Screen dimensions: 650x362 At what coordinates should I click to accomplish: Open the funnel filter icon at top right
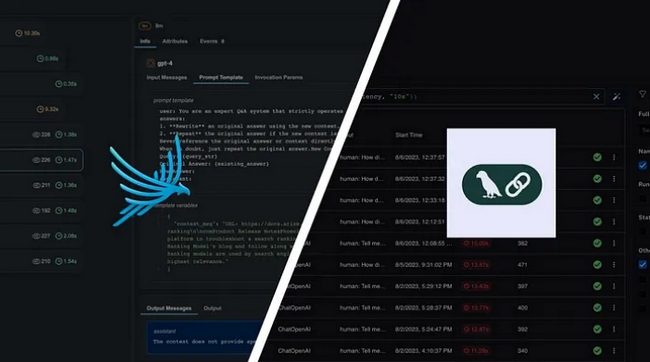pyautogui.click(x=643, y=95)
